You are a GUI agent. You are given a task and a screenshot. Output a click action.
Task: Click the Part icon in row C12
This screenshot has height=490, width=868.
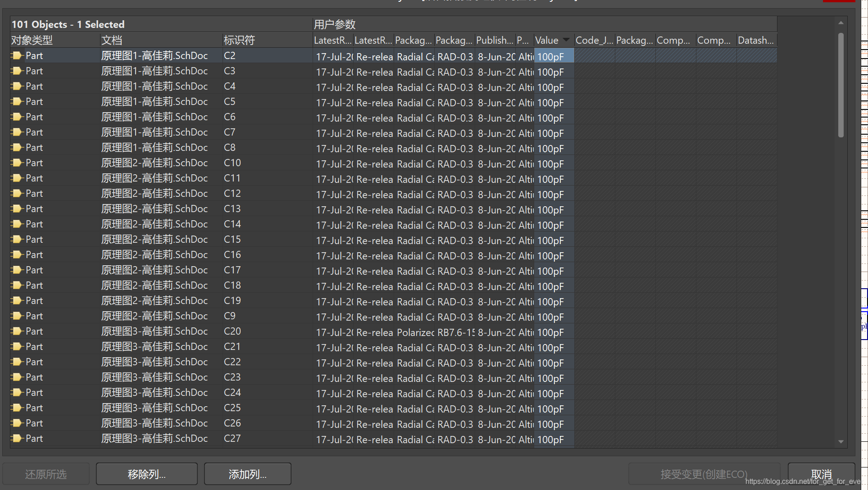click(x=17, y=194)
